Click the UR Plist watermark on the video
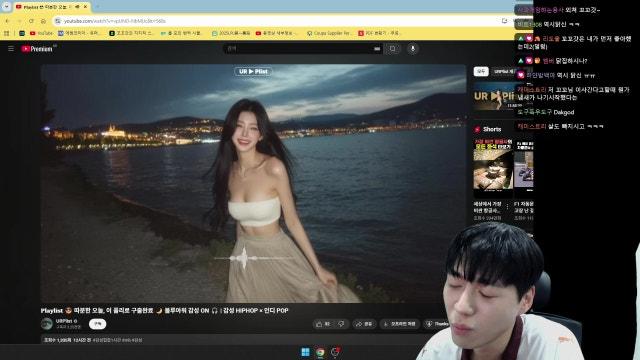This screenshot has width=640, height=360. click(253, 71)
